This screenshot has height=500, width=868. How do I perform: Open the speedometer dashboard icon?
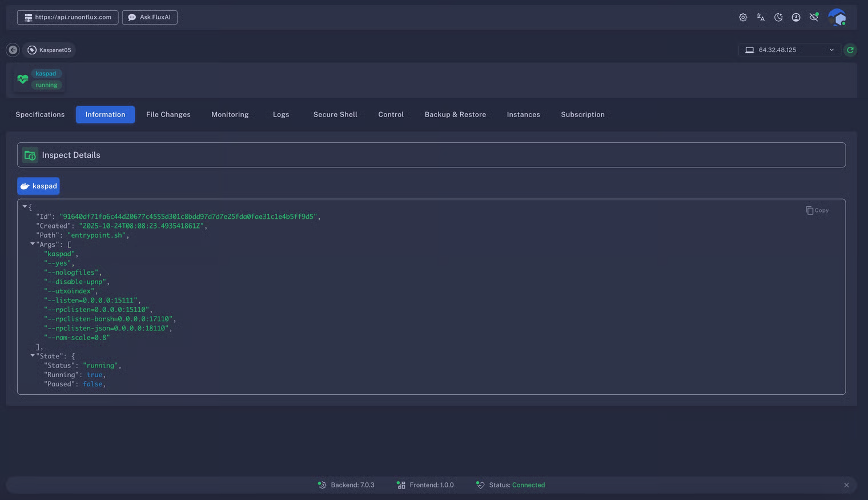pyautogui.click(x=796, y=18)
